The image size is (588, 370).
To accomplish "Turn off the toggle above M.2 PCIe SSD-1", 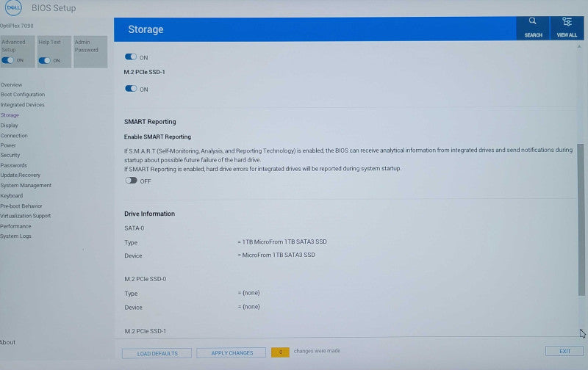I will (x=131, y=57).
